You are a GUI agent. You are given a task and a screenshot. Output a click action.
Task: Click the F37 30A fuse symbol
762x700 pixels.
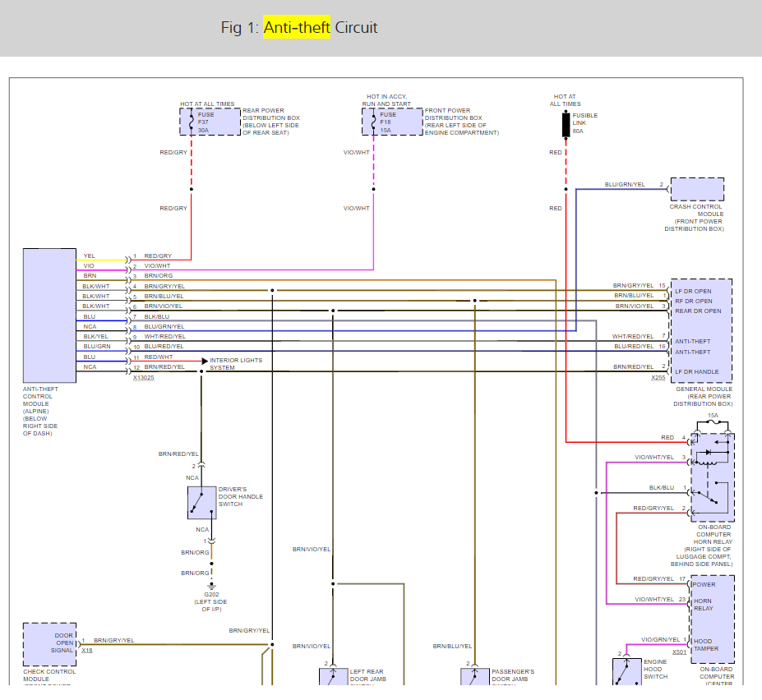192,122
